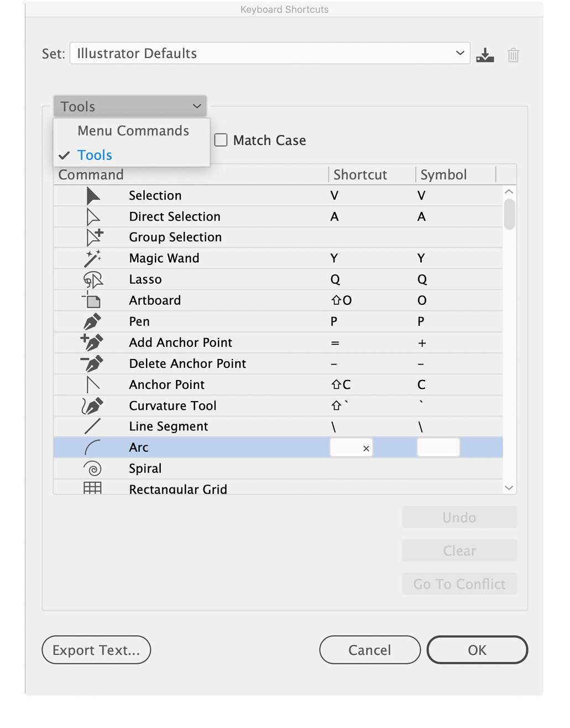Click the scroll down arrow in list
The height and width of the screenshot is (728, 570).
(509, 487)
